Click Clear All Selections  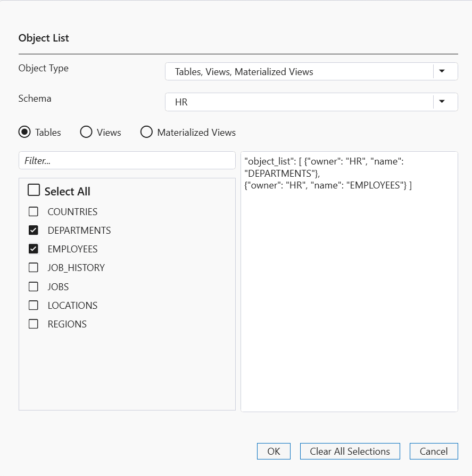coord(350,451)
